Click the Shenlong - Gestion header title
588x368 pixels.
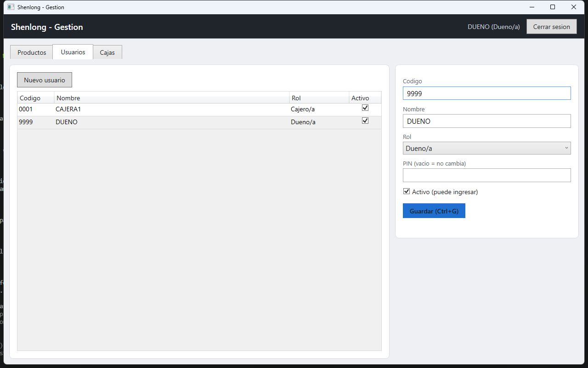click(47, 27)
